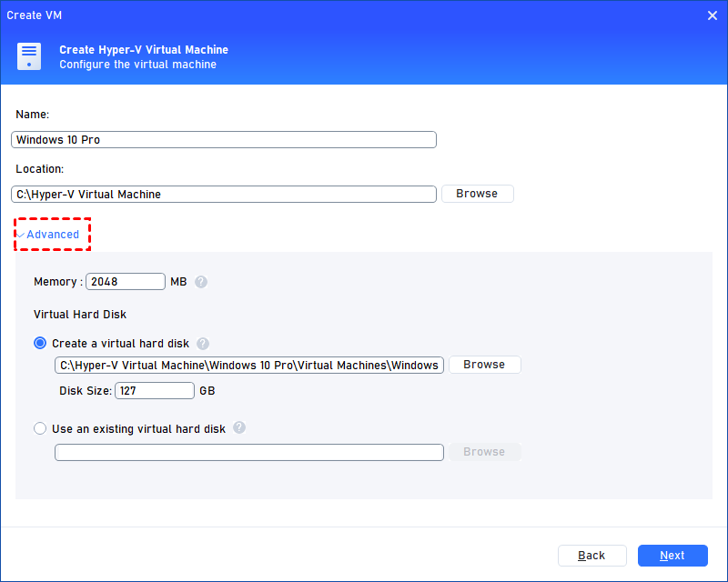Click the Create VM window title
This screenshot has height=582, width=728.
click(35, 15)
